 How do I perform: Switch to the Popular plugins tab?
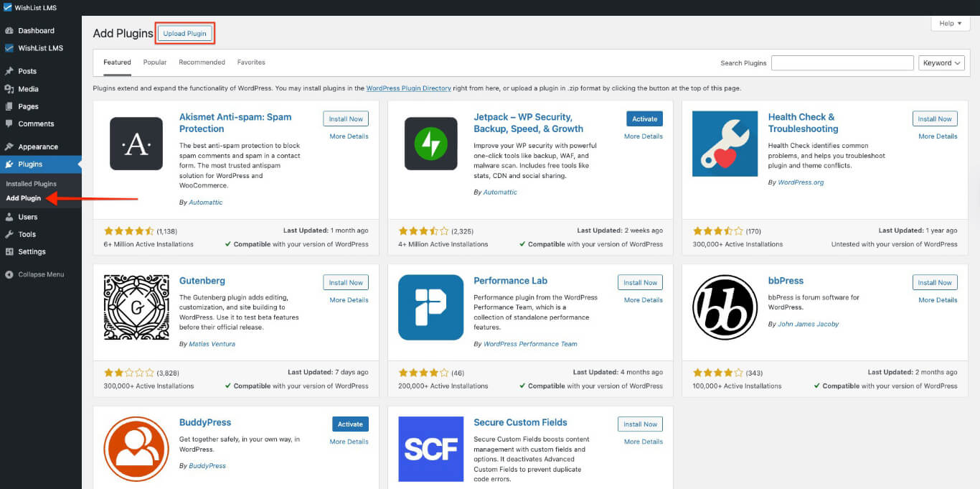154,62
